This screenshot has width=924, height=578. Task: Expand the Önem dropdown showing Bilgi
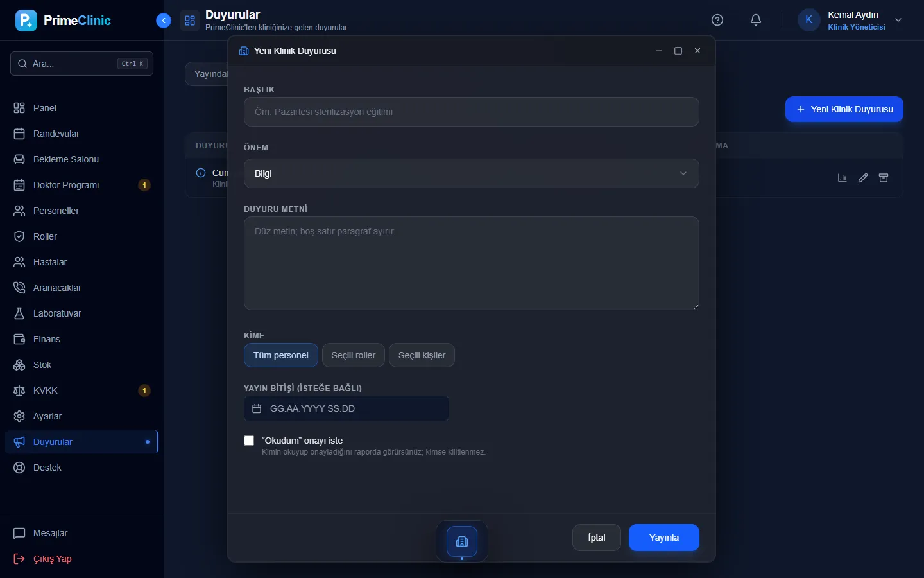point(472,173)
